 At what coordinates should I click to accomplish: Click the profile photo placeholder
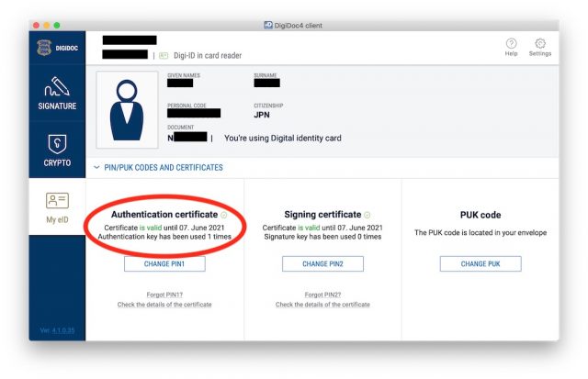pyautogui.click(x=127, y=110)
